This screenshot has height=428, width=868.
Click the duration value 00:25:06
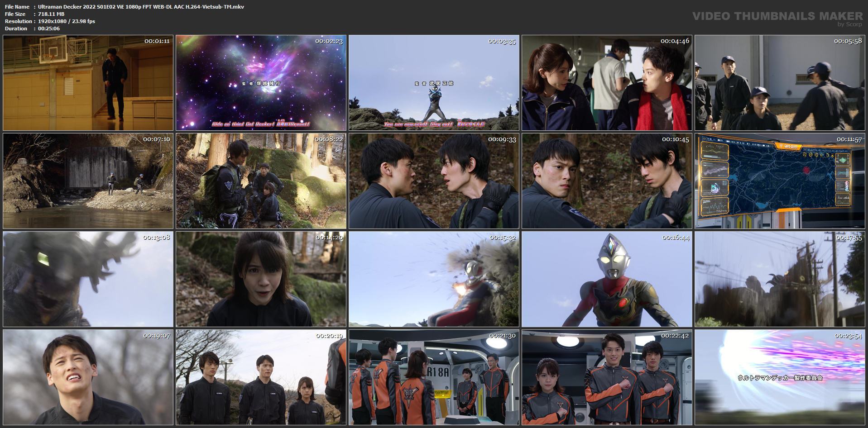[49, 29]
